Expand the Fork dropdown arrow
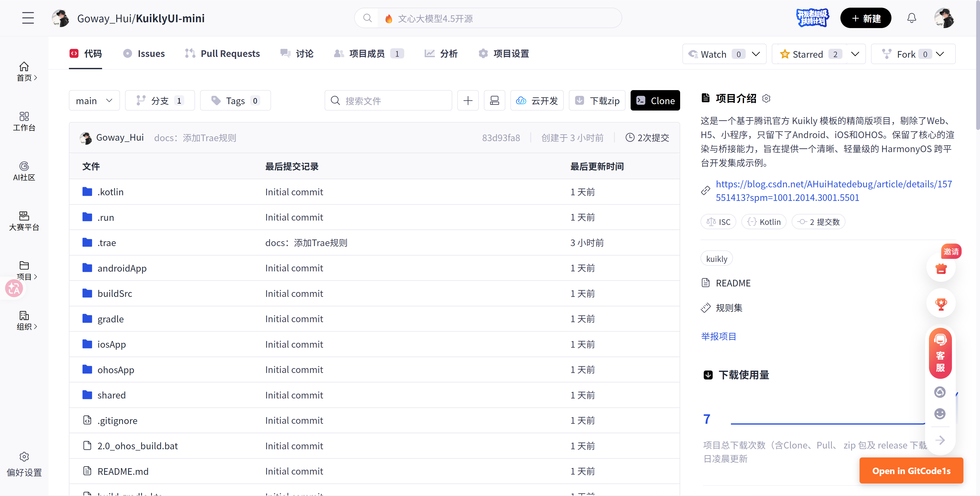Screen dimensions: 980x496 [940, 54]
